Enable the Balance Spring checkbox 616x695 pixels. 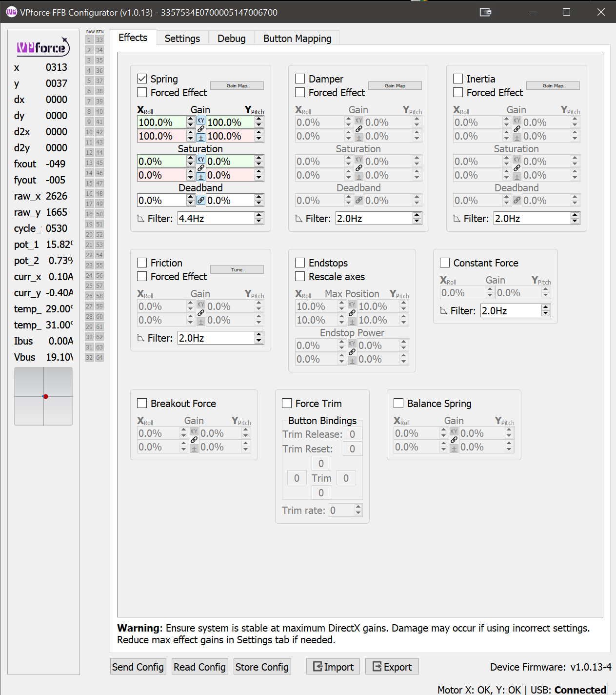[x=398, y=403]
